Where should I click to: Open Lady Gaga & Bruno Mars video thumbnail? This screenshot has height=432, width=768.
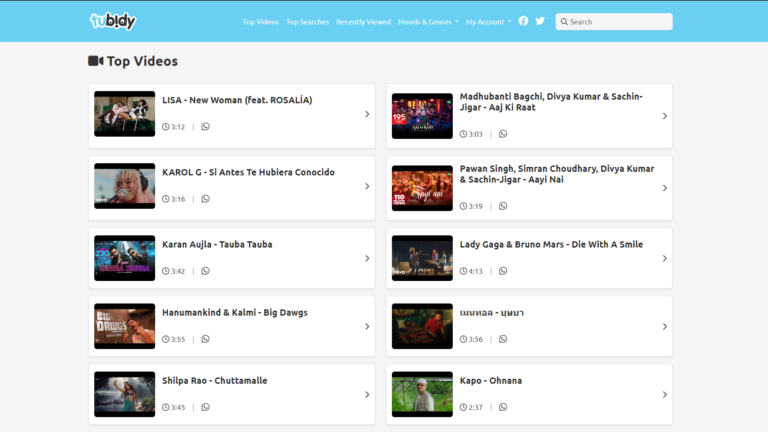coord(422,258)
